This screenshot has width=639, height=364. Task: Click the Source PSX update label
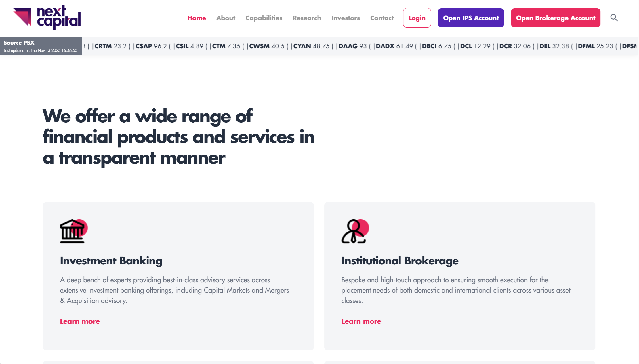[x=41, y=46]
